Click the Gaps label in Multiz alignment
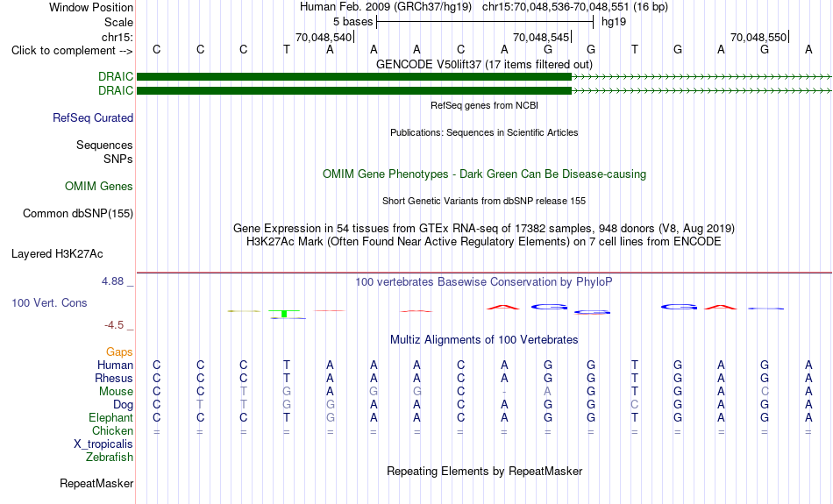The width and height of the screenshot is (833, 504). point(119,351)
